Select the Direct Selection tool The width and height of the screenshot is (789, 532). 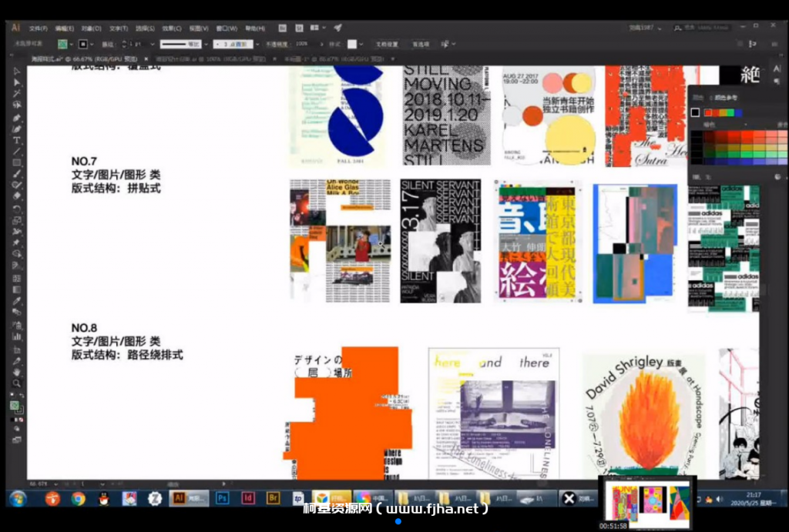coord(17,82)
